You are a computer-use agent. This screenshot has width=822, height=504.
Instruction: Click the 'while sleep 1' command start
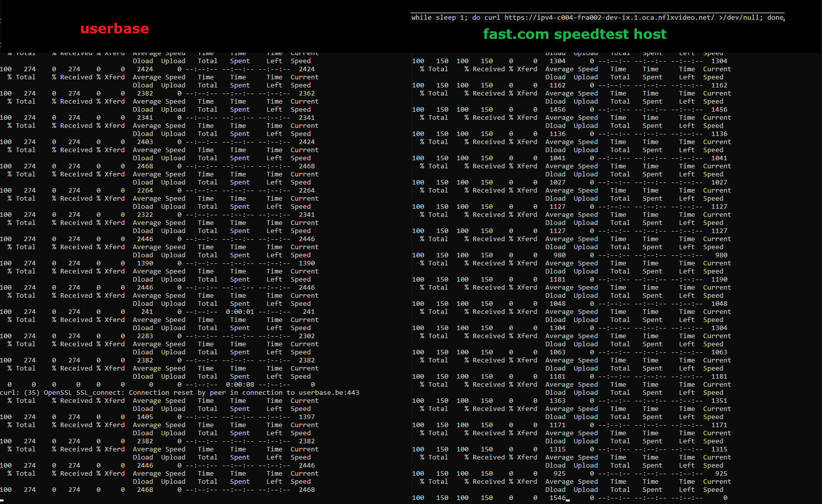click(x=435, y=18)
